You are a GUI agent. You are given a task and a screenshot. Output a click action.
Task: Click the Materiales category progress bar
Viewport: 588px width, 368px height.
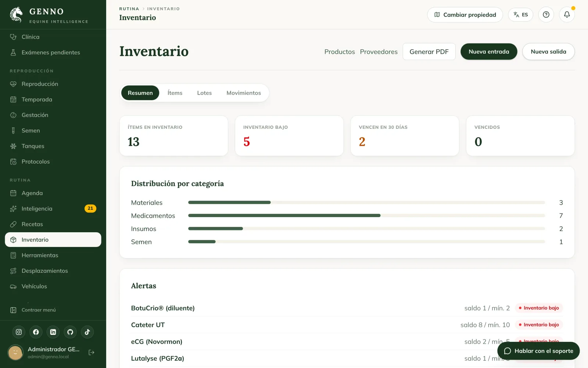point(366,202)
